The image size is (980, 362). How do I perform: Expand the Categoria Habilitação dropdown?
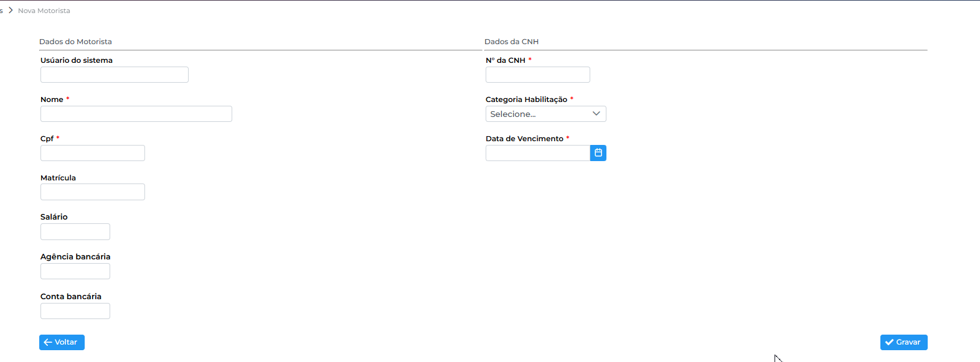(x=545, y=114)
